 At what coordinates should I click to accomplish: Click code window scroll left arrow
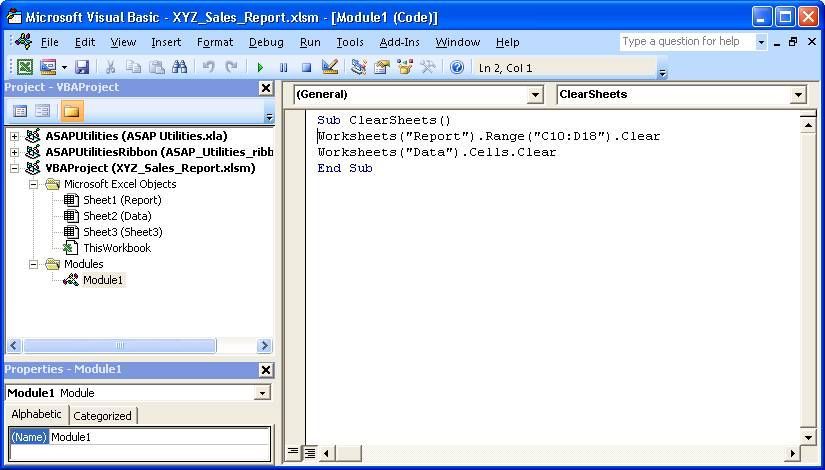click(326, 453)
